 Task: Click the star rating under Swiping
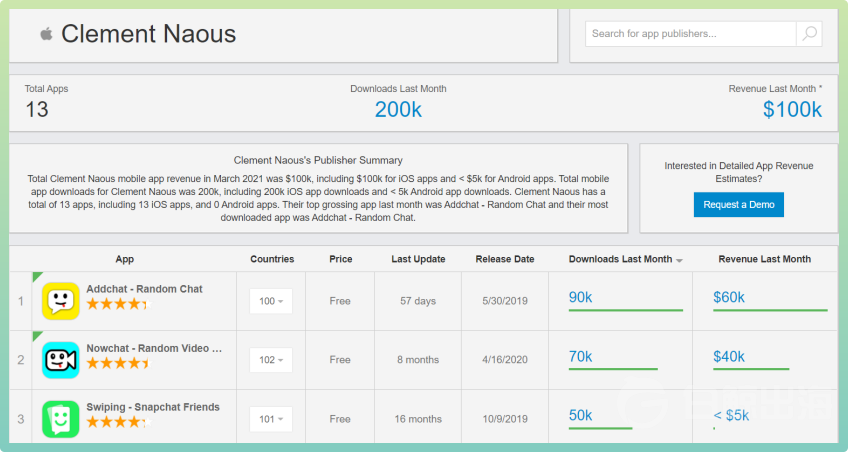click(x=116, y=422)
